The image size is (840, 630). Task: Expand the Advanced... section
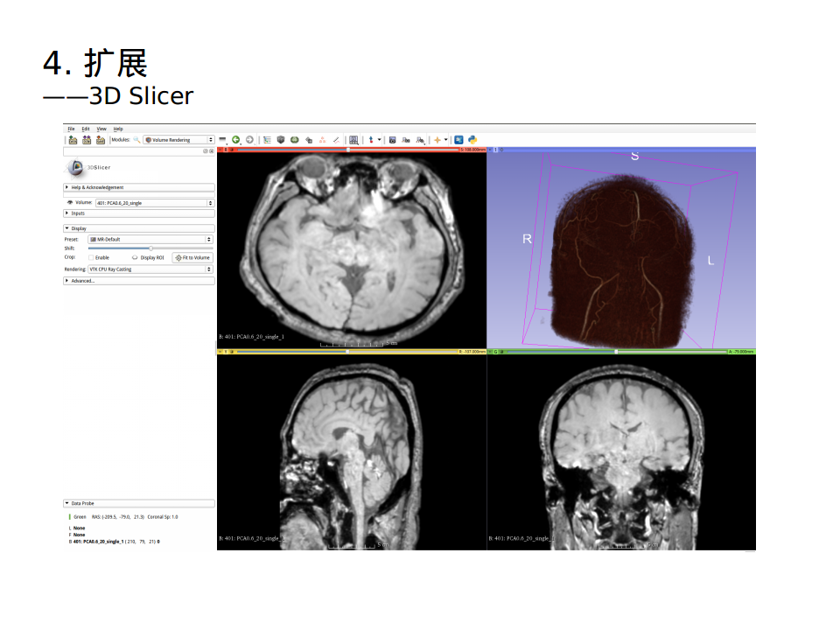pos(139,281)
